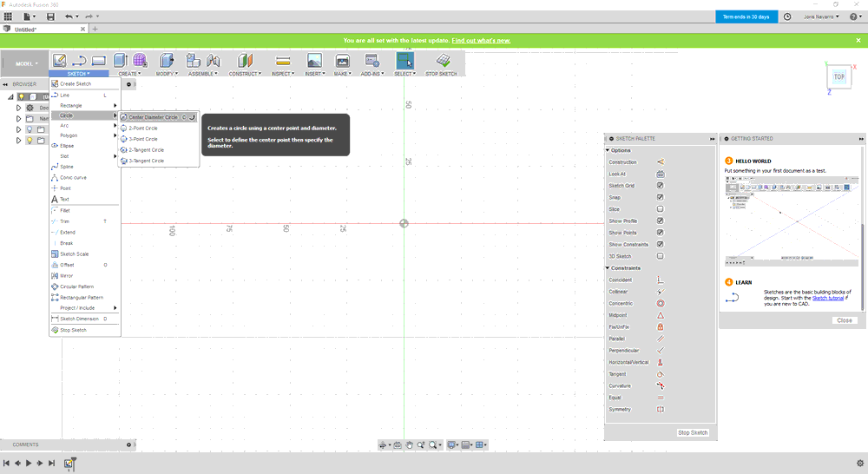Click the Extrude toolbar icon under Create
The width and height of the screenshot is (868, 474).
pos(120,61)
